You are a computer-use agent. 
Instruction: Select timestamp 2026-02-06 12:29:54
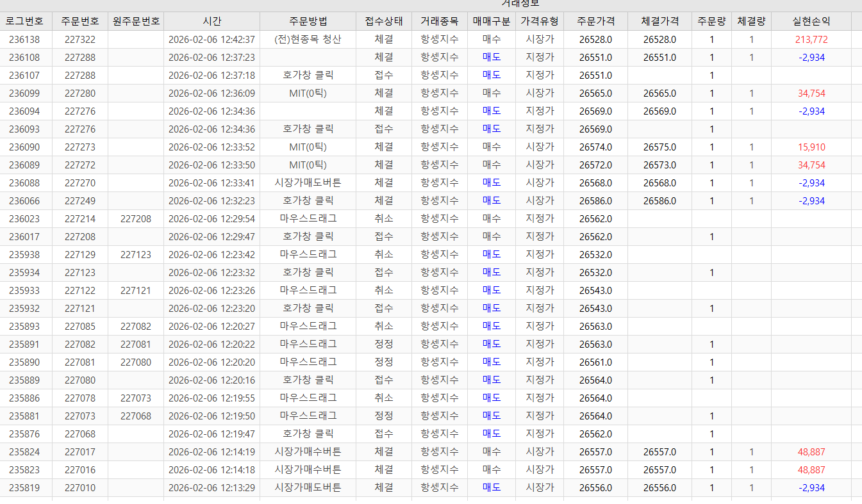tap(211, 218)
